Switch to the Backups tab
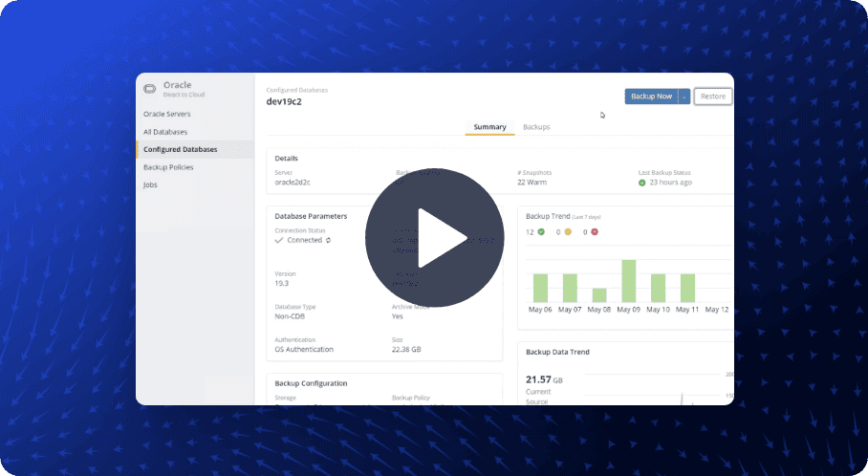 coord(536,127)
